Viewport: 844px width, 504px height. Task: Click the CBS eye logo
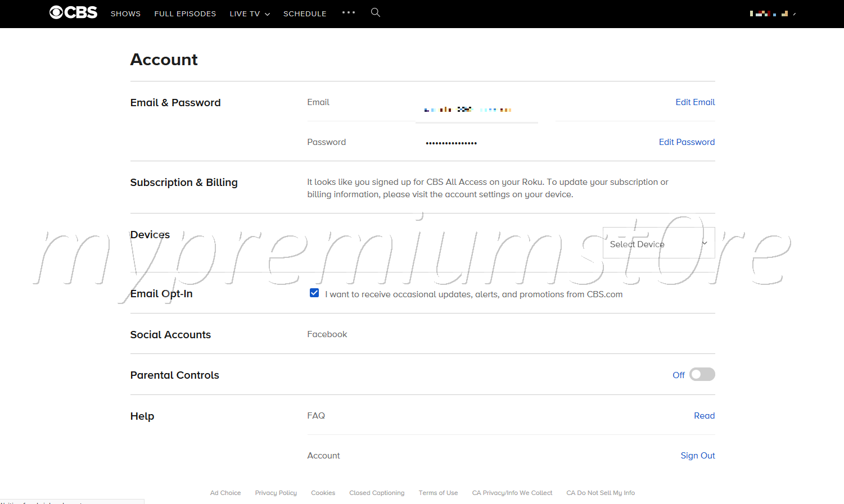tap(74, 12)
